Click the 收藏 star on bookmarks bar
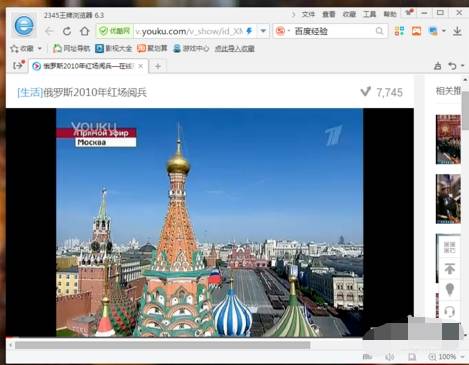The width and height of the screenshot is (469, 365). (22, 49)
